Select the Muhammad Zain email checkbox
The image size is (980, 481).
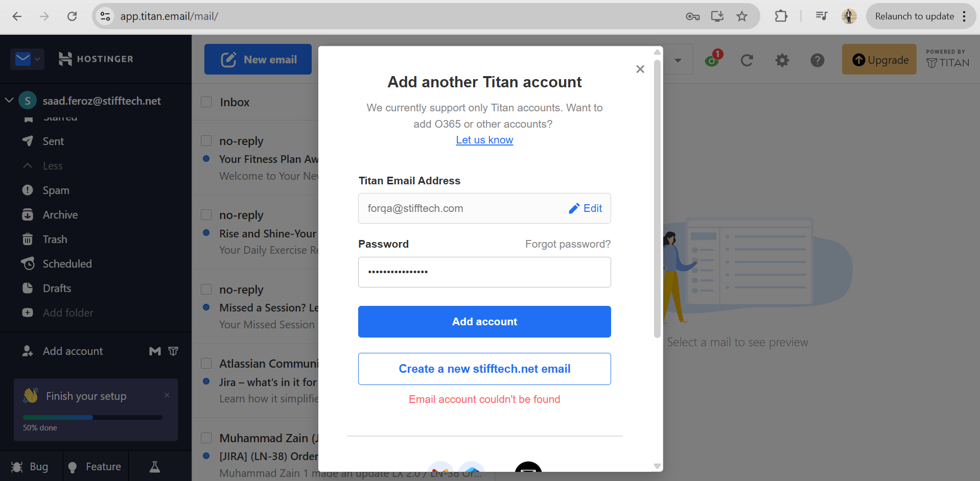tap(206, 438)
